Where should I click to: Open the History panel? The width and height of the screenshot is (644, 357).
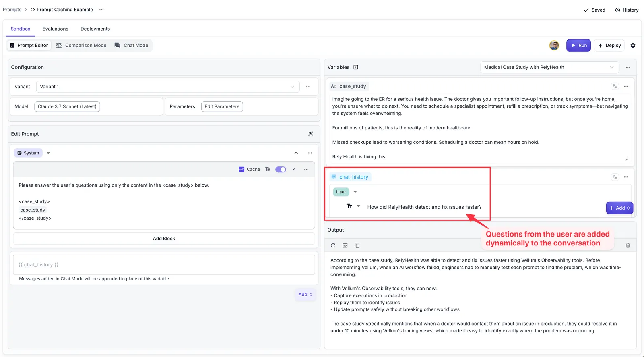626,10
